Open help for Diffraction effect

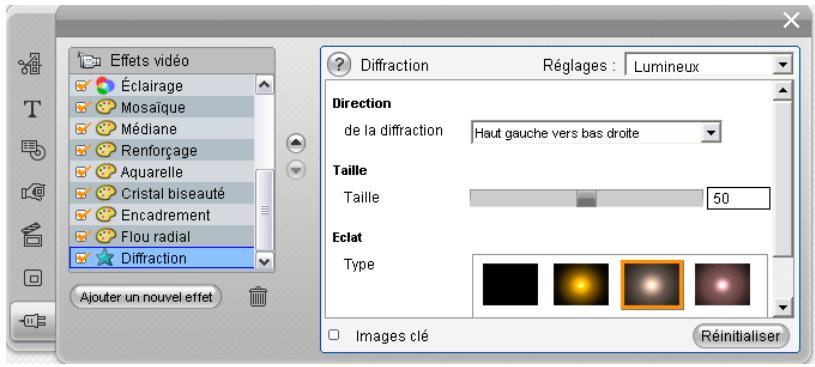pos(339,65)
